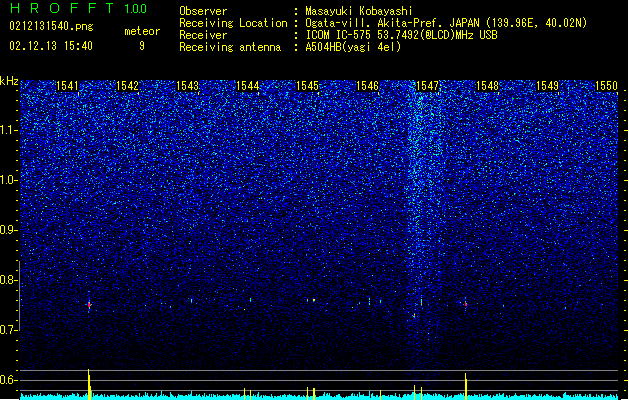Click observer name Masayuki Kobayashi
This screenshot has width=629, height=400.
click(x=359, y=11)
